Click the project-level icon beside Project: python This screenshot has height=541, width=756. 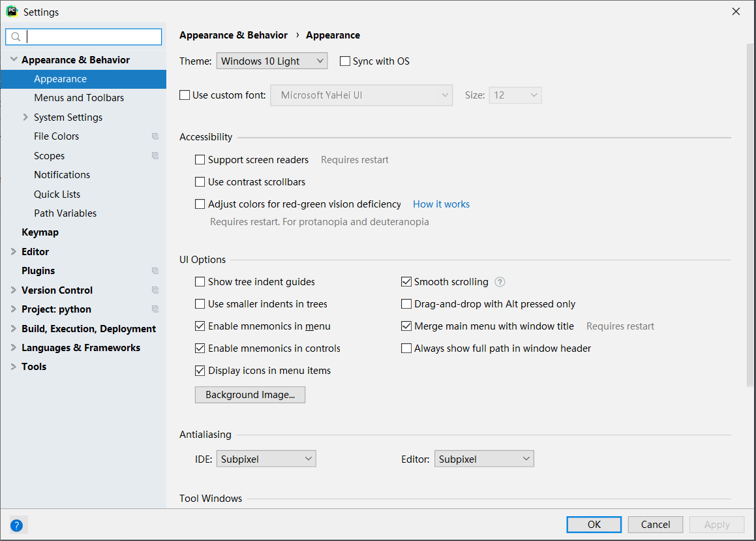point(155,309)
